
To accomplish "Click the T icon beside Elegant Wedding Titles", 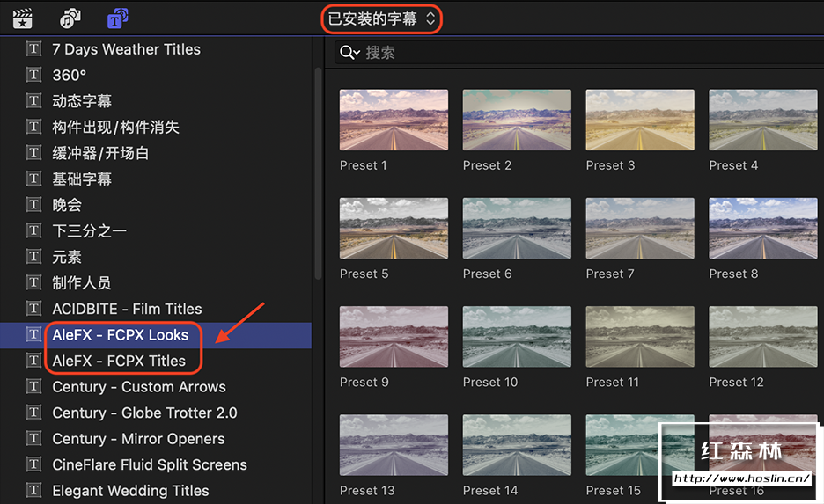I will pyautogui.click(x=34, y=491).
